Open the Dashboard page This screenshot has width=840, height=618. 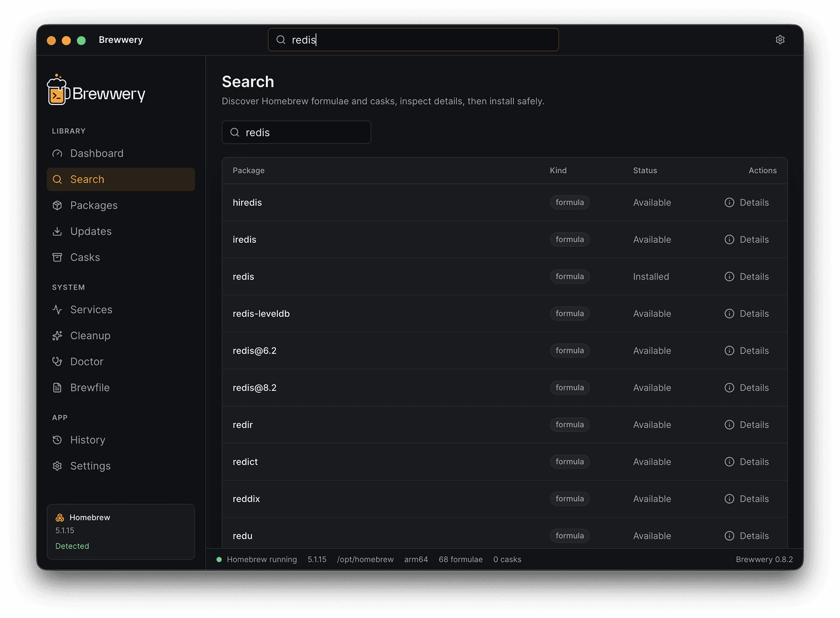point(121,153)
